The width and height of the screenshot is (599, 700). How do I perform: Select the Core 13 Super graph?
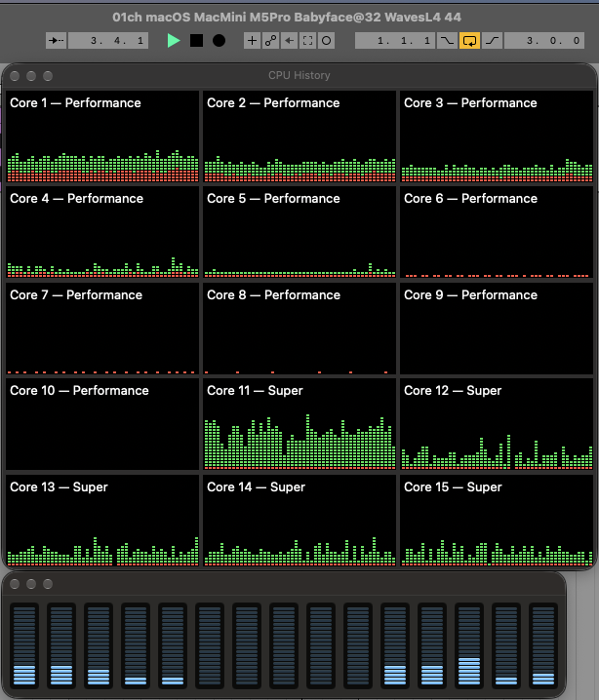[102, 521]
